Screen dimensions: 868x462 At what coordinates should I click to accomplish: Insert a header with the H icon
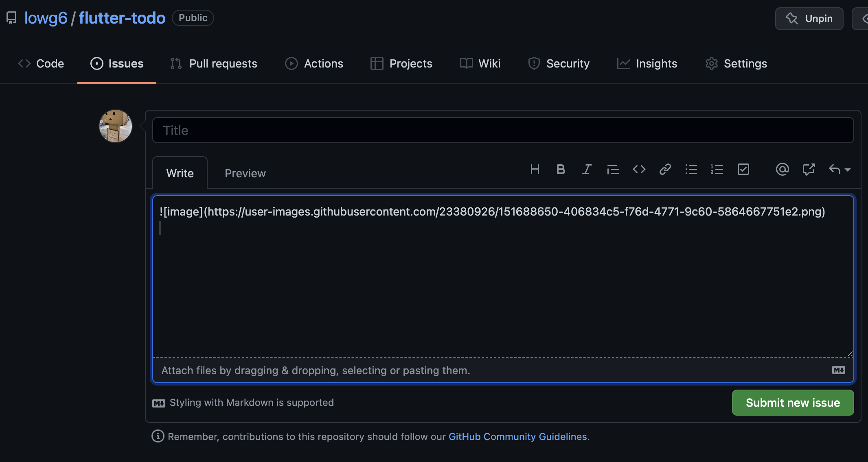pos(535,170)
